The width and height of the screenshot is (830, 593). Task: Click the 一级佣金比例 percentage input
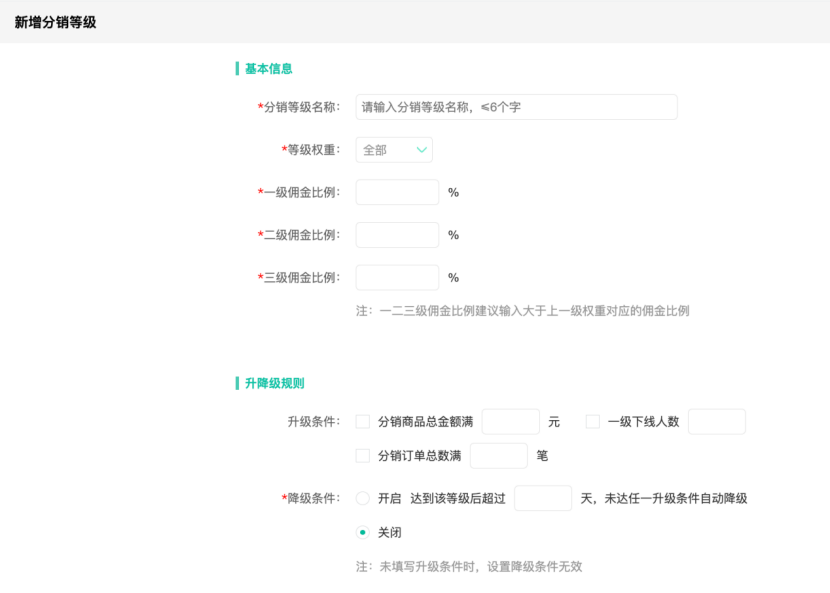pyautogui.click(x=396, y=192)
